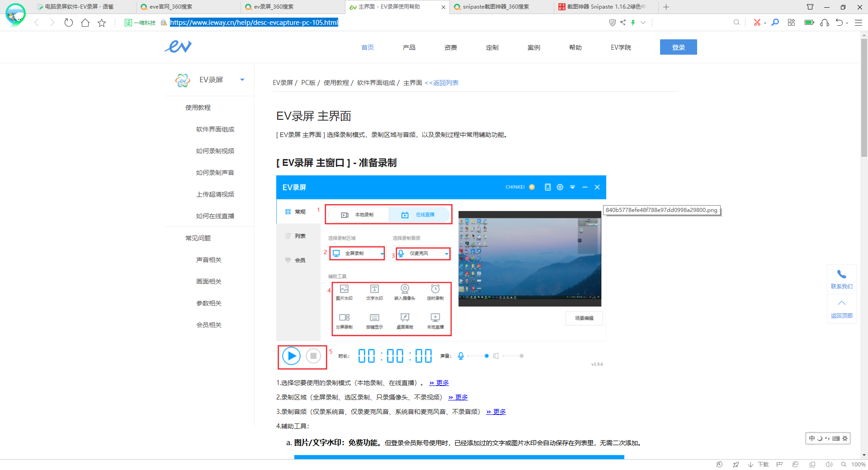Open the extensions grid icon

click(x=791, y=22)
